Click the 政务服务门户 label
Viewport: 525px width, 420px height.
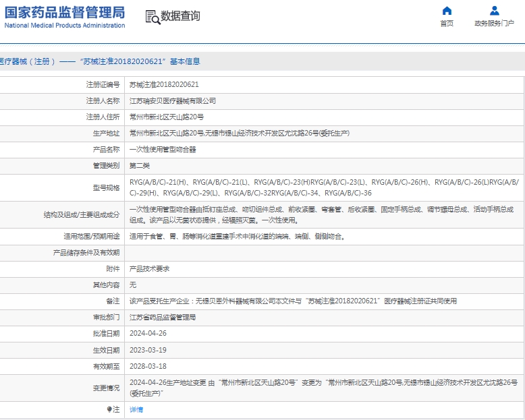tap(494, 24)
